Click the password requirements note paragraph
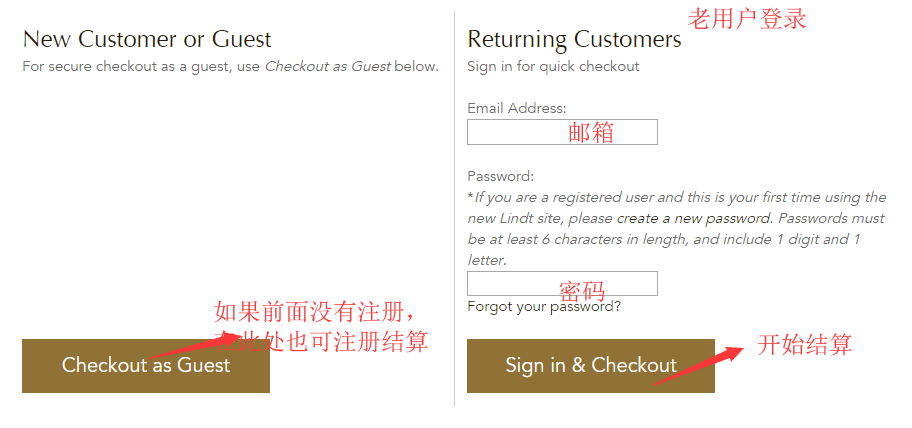Viewport: 912px width, 428px height. tap(676, 229)
